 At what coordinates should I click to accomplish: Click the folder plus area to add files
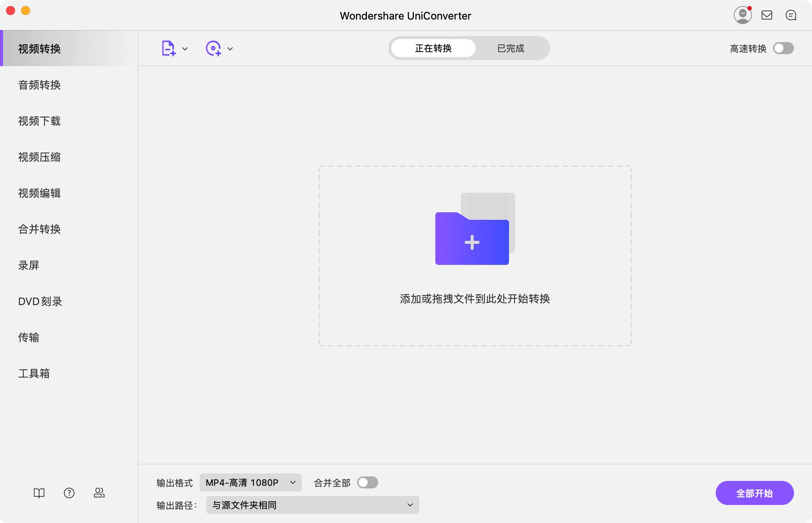pyautogui.click(x=472, y=240)
